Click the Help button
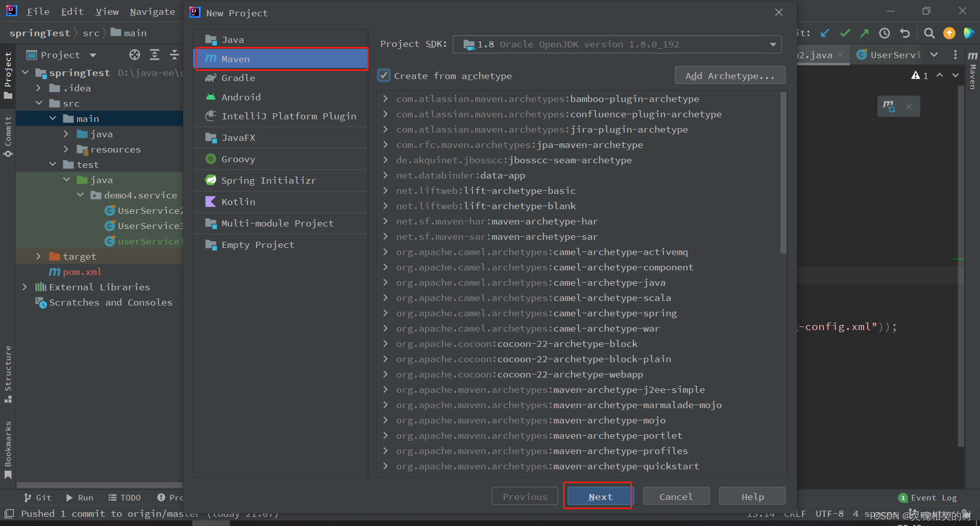Viewport: 980px width, 526px height. pyautogui.click(x=752, y=496)
